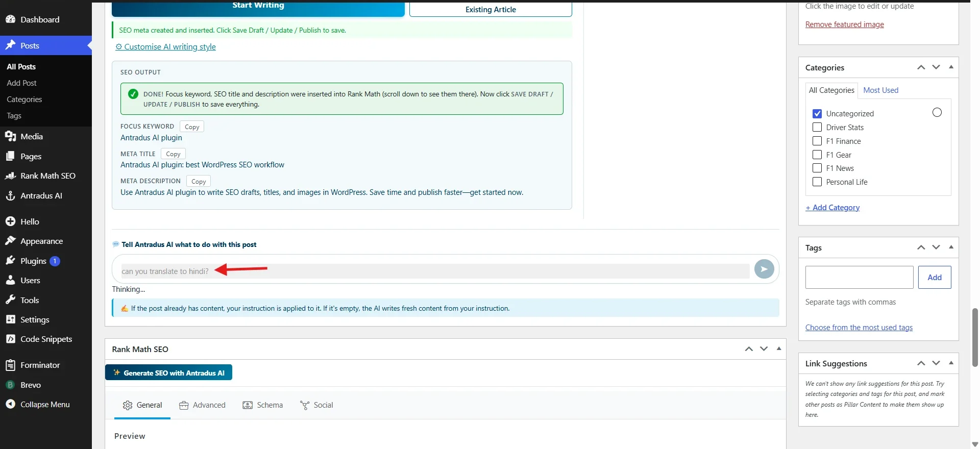Move Rank Math SEO panel up

pos(749,349)
